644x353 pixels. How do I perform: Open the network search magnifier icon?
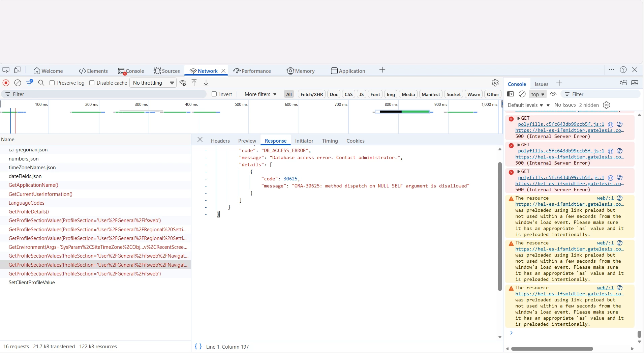41,83
